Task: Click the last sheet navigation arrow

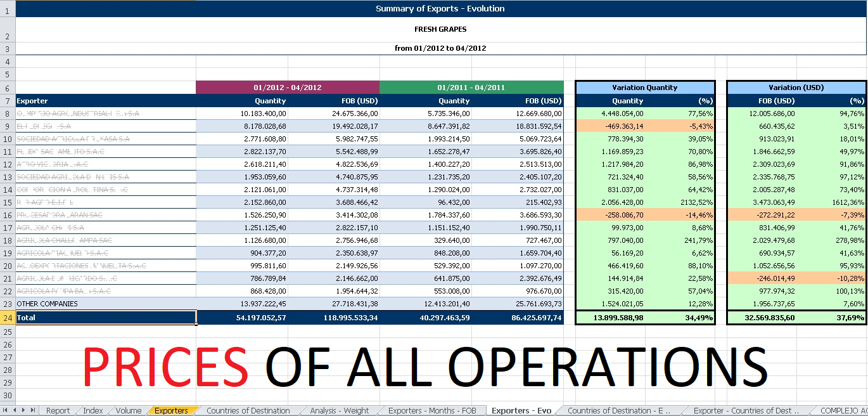Action: pyautogui.click(x=33, y=411)
